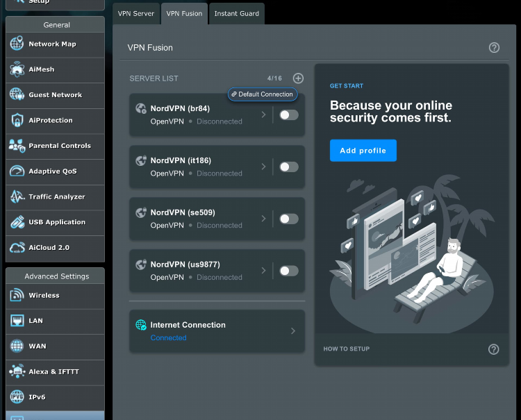Add a server with the plus icon
Screen dimensions: 521x420
tap(298, 78)
